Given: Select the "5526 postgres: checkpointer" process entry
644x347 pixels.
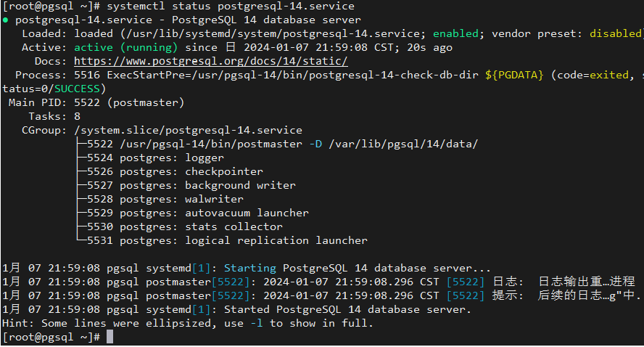Looking at the screenshot, I should pyautogui.click(x=175, y=171).
